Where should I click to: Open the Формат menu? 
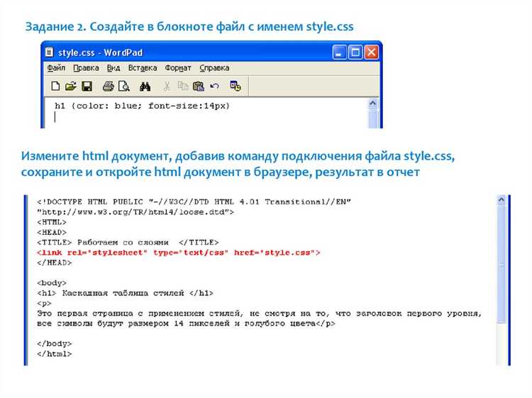click(x=178, y=68)
